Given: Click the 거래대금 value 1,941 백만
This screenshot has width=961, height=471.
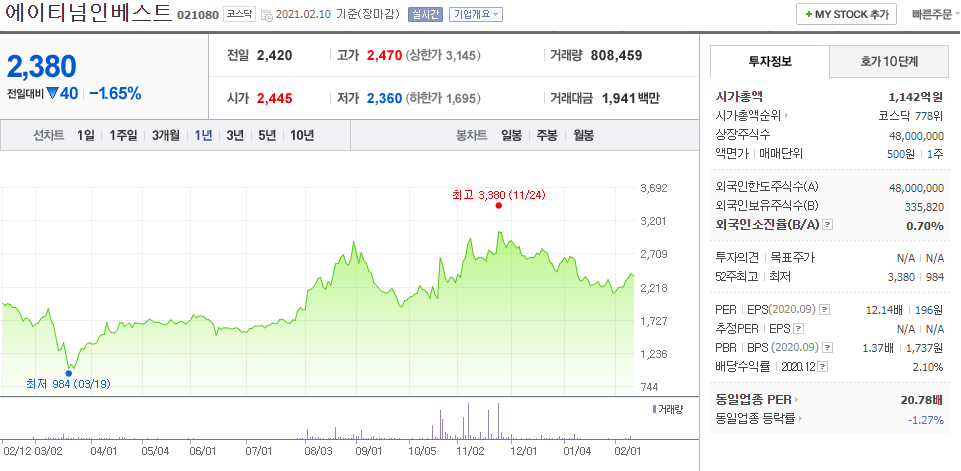Looking at the screenshot, I should (631, 98).
